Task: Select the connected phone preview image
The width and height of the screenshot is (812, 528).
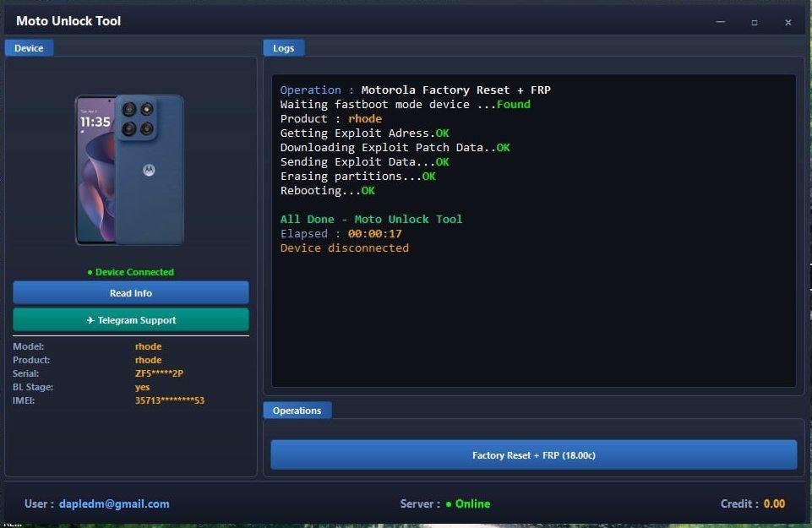Action: tap(130, 169)
